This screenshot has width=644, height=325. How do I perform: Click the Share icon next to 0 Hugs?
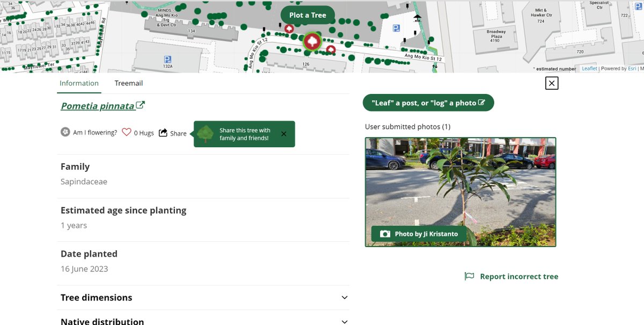(163, 132)
